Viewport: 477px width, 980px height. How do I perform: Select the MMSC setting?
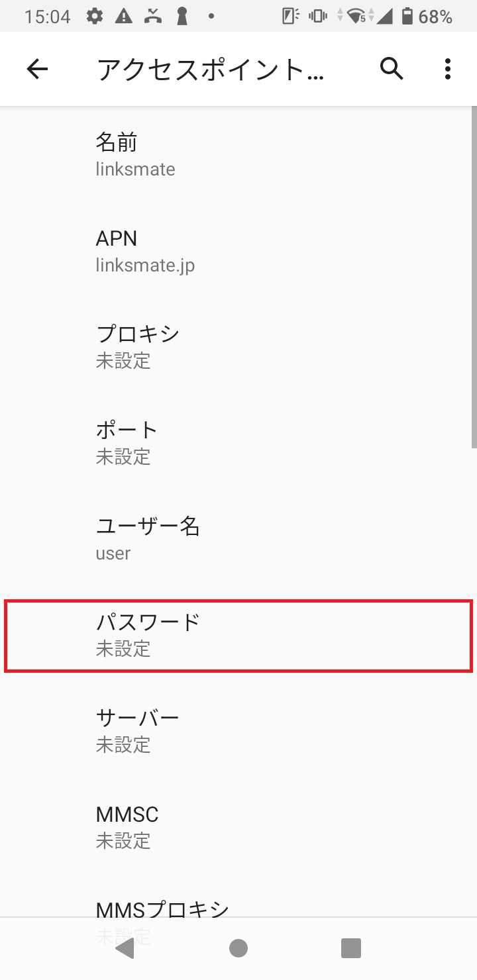(238, 826)
